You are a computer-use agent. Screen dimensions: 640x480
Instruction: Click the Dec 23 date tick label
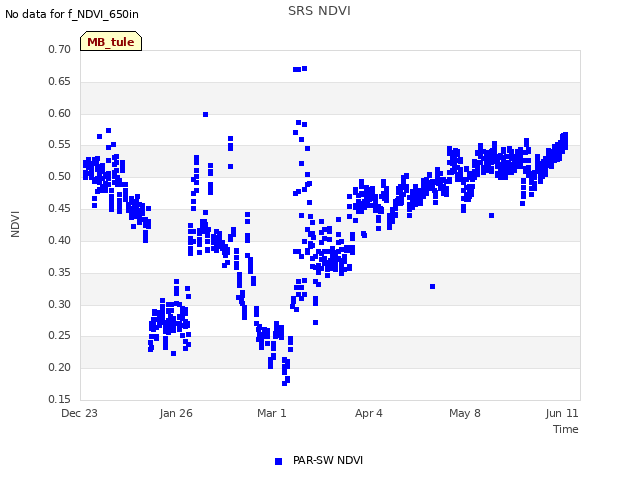coord(79,413)
